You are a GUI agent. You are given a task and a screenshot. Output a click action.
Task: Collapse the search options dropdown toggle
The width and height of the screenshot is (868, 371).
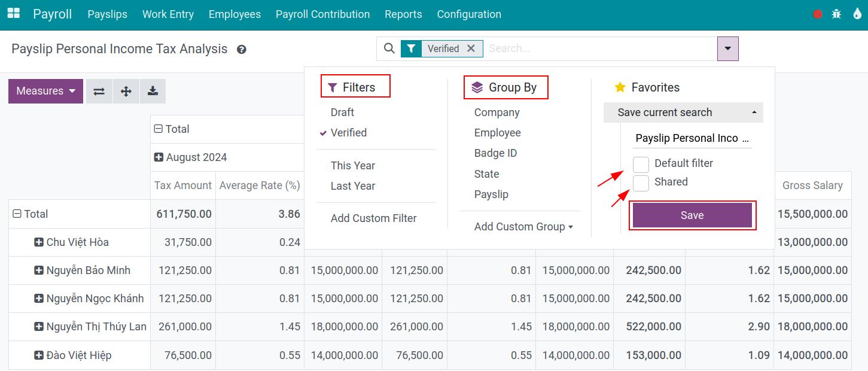click(727, 48)
